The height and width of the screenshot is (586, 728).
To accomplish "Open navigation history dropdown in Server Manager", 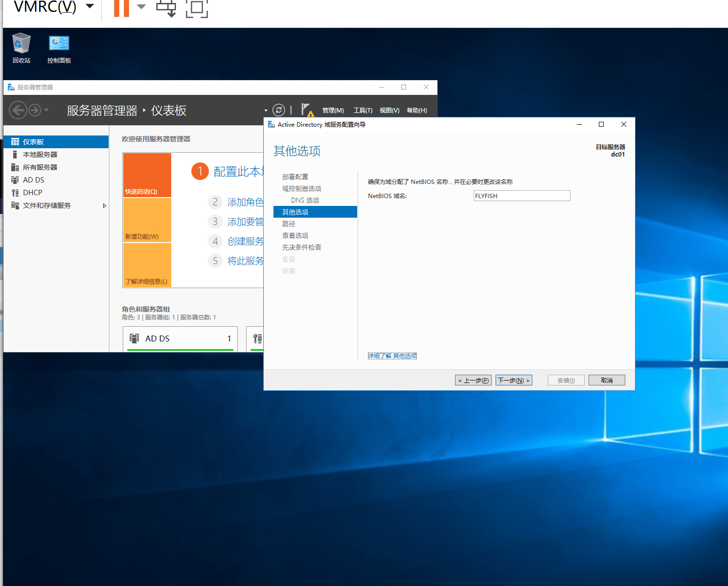I will click(x=46, y=110).
